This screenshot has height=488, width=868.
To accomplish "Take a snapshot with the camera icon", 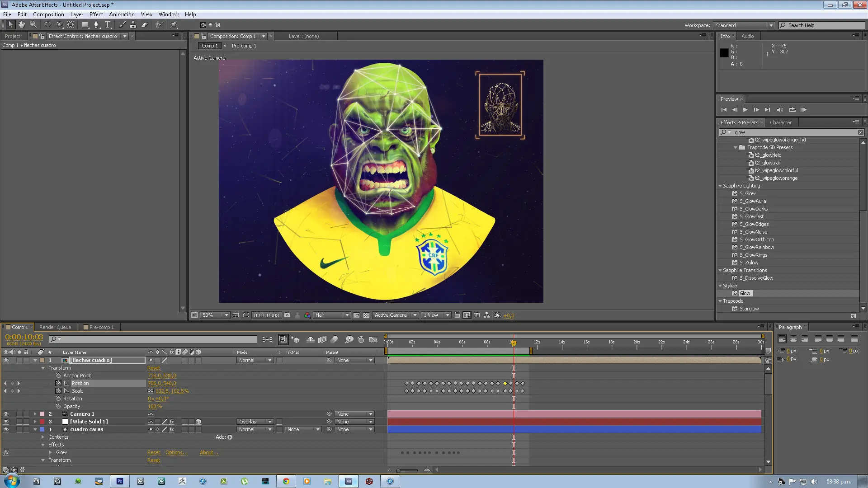I will (287, 315).
